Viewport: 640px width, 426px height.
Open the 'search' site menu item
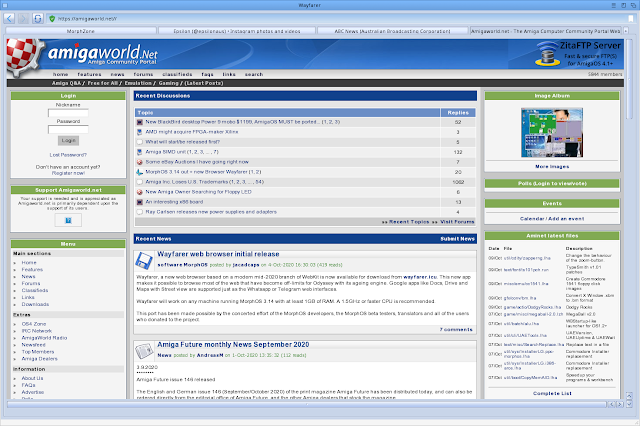point(254,74)
